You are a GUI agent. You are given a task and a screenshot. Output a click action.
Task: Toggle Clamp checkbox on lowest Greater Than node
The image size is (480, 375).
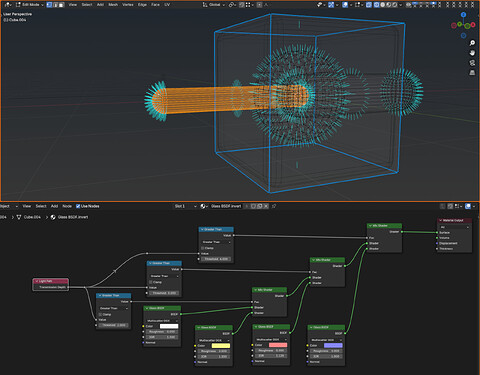(x=100, y=314)
